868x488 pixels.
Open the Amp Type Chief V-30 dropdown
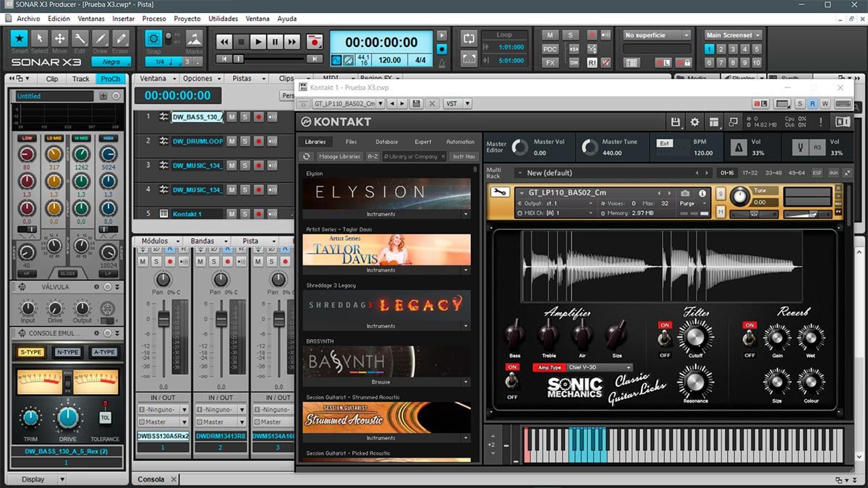(600, 367)
